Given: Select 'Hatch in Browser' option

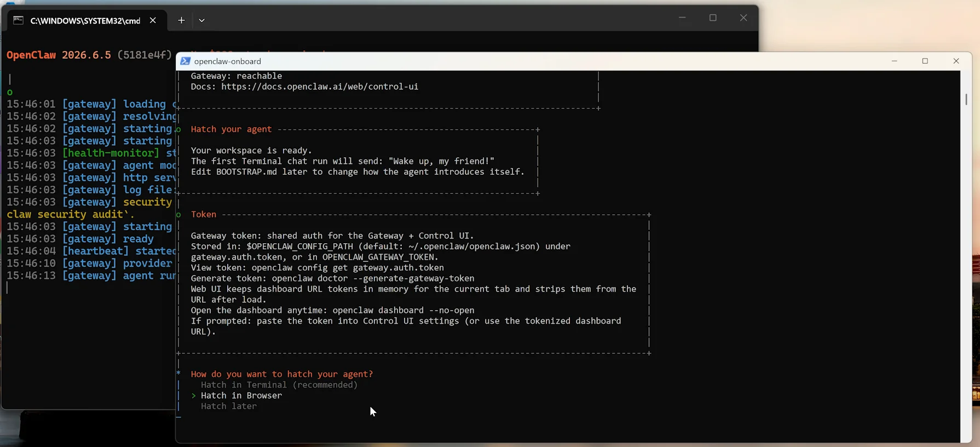Looking at the screenshot, I should [241, 396].
